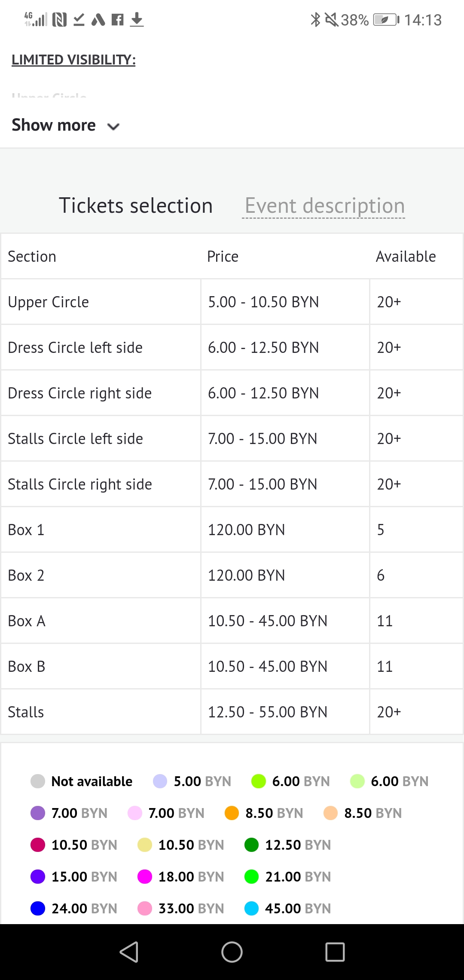Tap the NFC status bar icon
The image size is (464, 980).
point(59,20)
